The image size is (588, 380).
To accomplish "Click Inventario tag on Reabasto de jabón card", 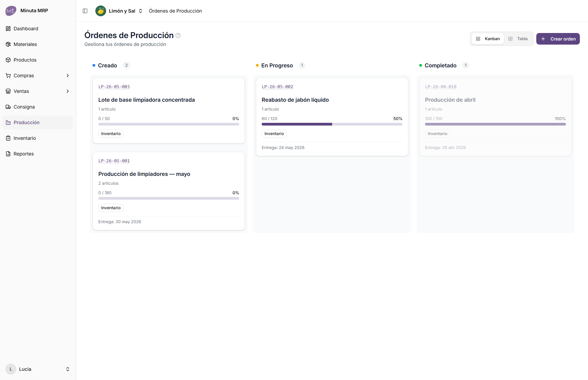I will (x=274, y=134).
